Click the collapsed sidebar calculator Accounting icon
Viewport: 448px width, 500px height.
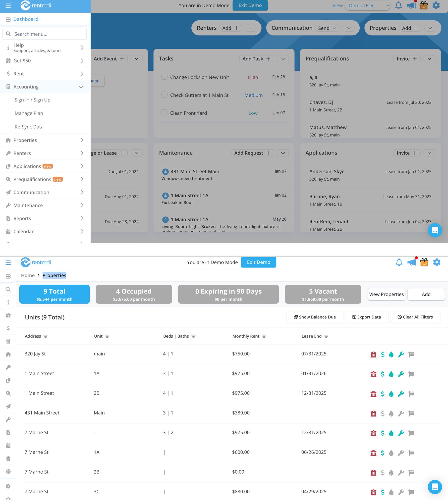(x=8, y=341)
